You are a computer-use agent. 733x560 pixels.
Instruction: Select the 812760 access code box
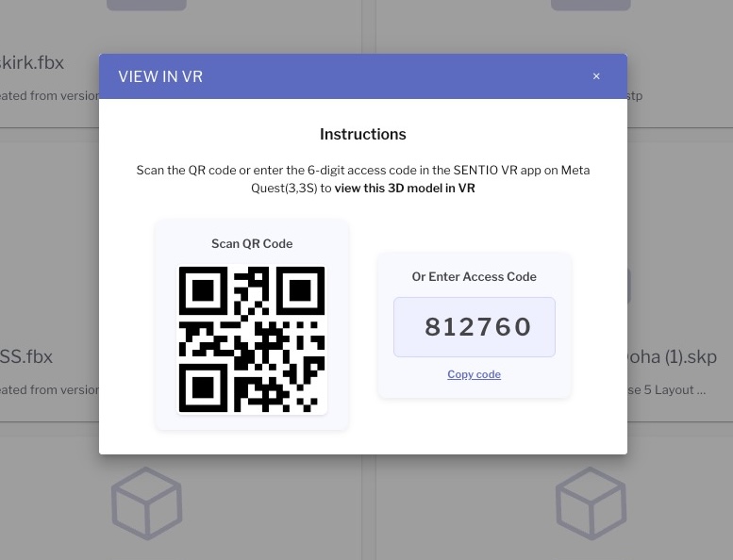[474, 327]
